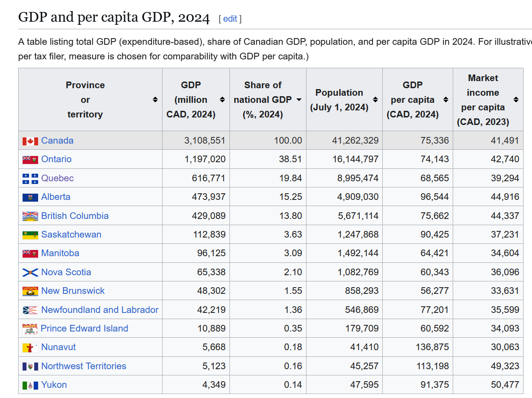Screen dimensions: 532x398
Task: Click the British Columbia flag icon
Action: pyautogui.click(x=30, y=216)
